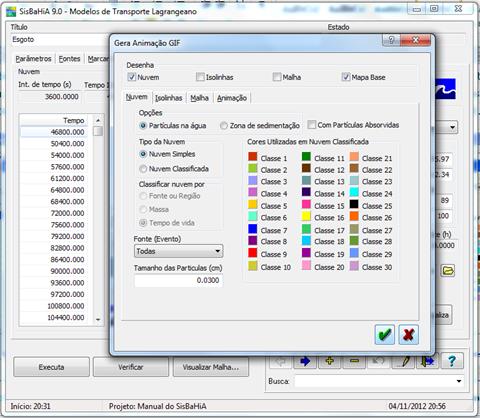Screen dimensions: 480x418
Task: Click the Tempo list scroll up arrow
Action: coord(98,120)
